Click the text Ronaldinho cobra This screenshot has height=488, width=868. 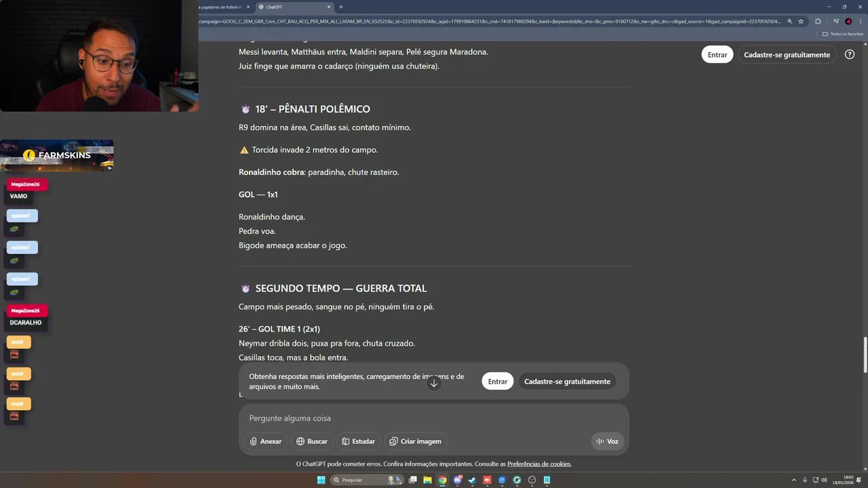pos(271,172)
